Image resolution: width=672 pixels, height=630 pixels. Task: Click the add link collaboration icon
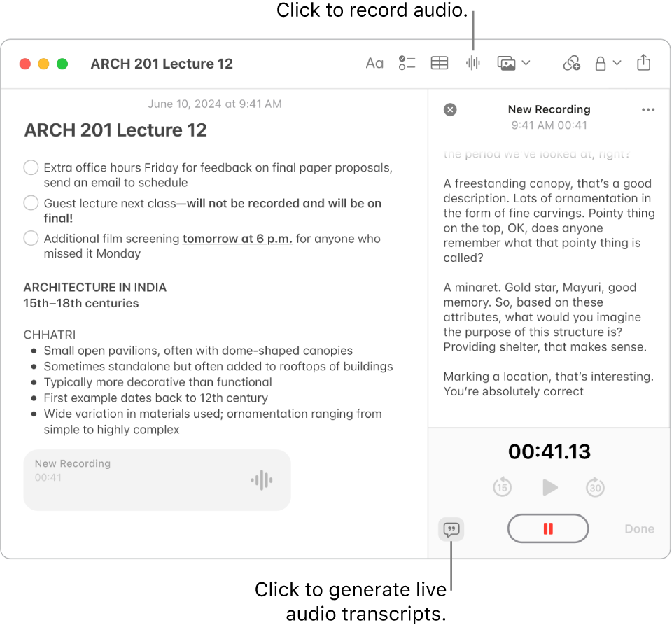(x=571, y=64)
